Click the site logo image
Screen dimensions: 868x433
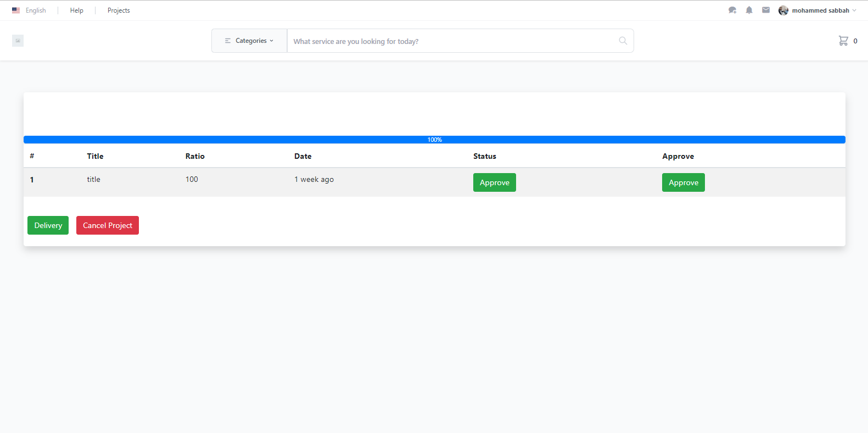click(18, 41)
